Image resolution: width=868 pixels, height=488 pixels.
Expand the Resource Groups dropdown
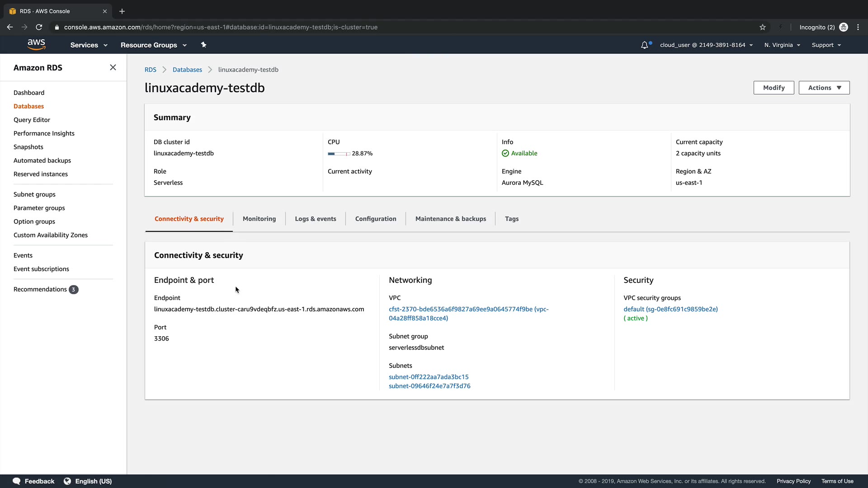pos(153,45)
